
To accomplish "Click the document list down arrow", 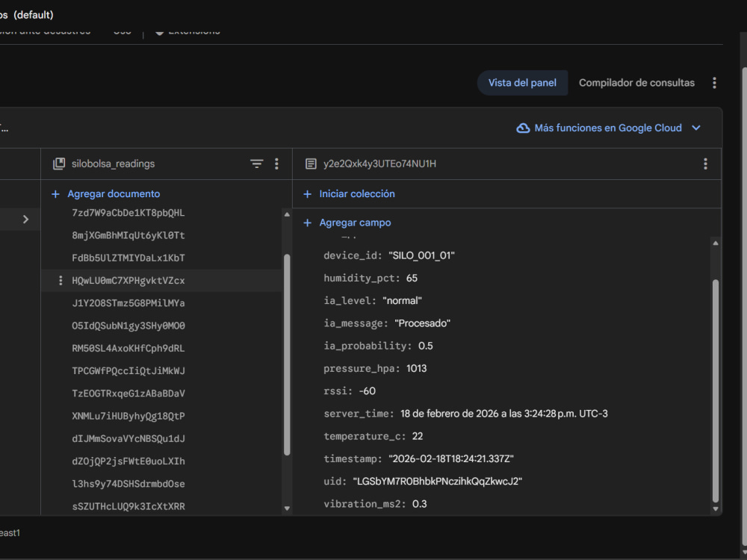I will coord(287,508).
